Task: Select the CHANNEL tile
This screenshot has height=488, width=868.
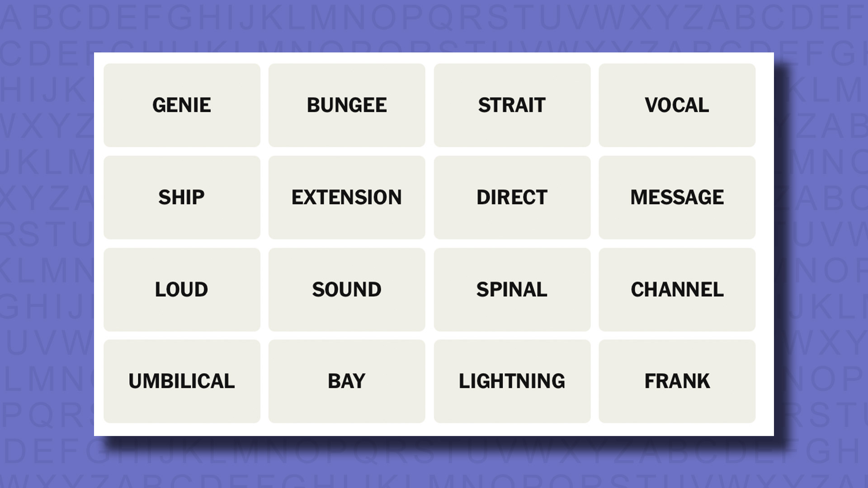Action: (x=677, y=289)
